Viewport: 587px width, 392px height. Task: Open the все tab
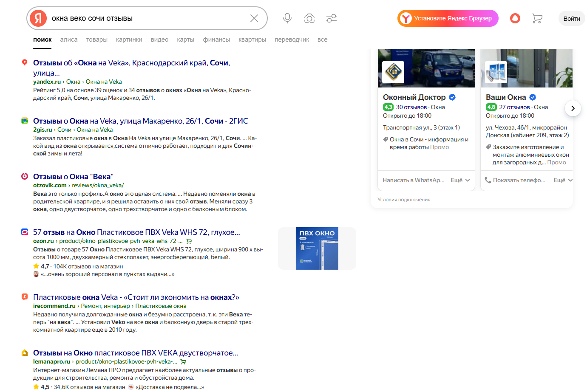pyautogui.click(x=322, y=39)
